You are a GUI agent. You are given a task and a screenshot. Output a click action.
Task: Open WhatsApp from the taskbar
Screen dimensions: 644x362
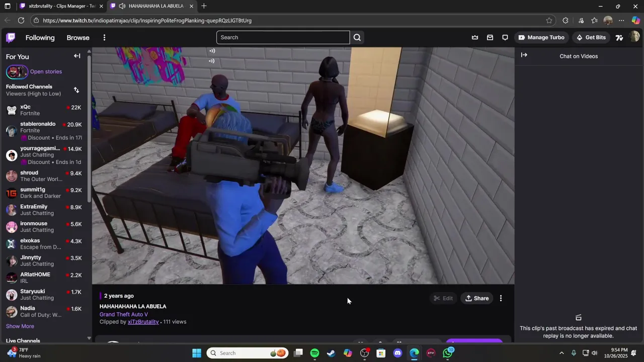coord(447,353)
